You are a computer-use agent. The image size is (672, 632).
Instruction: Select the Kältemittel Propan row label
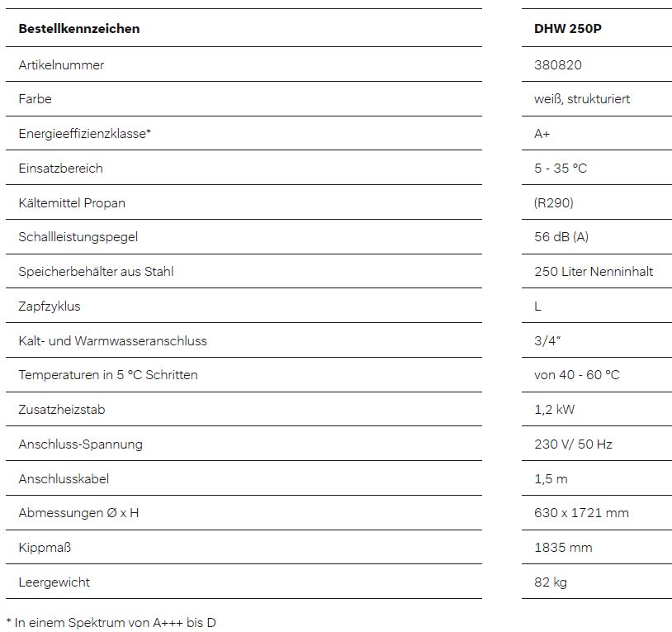[72, 203]
